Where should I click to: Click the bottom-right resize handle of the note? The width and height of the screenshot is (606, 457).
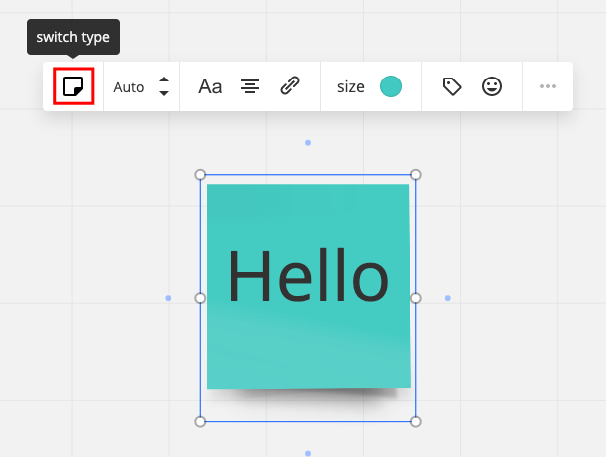(416, 421)
